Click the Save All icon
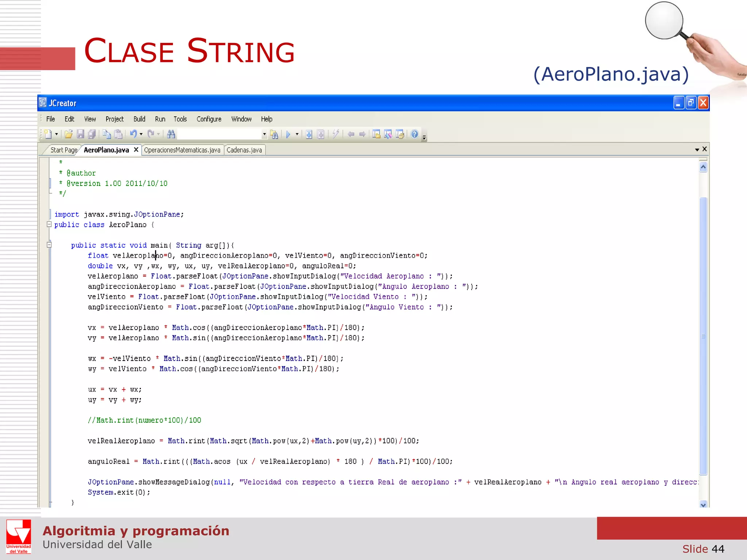The image size is (747, 560). [x=92, y=135]
